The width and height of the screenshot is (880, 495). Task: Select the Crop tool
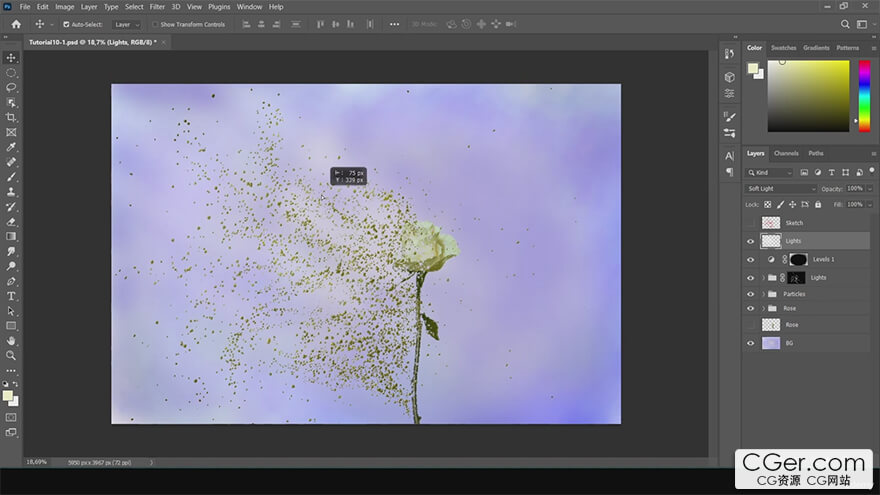coord(11,117)
